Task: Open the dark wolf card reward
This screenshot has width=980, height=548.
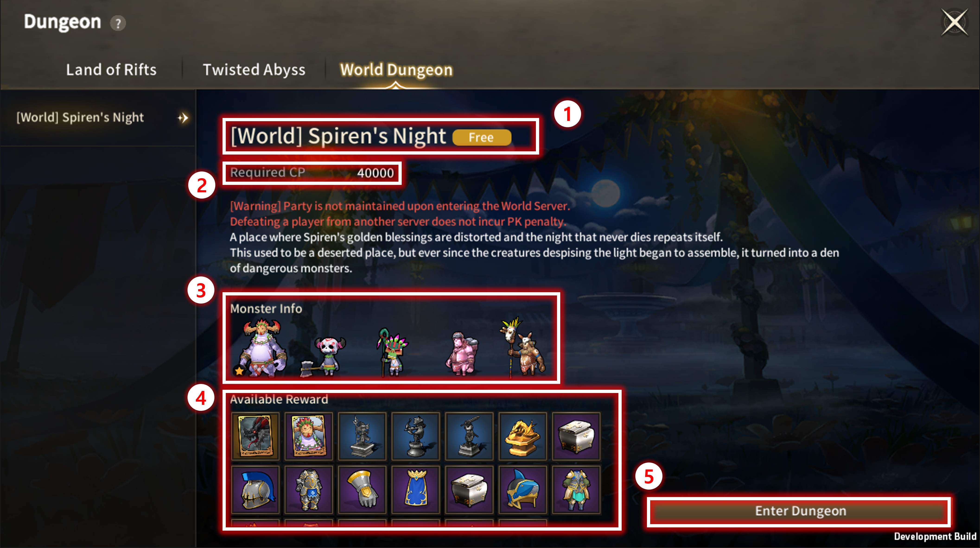Action: (255, 436)
